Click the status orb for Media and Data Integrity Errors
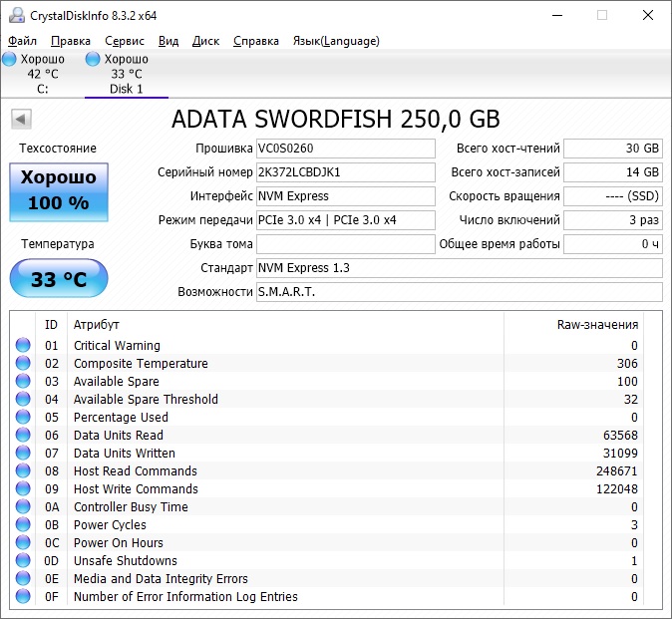Screen dimensions: 672x619 click(23, 579)
